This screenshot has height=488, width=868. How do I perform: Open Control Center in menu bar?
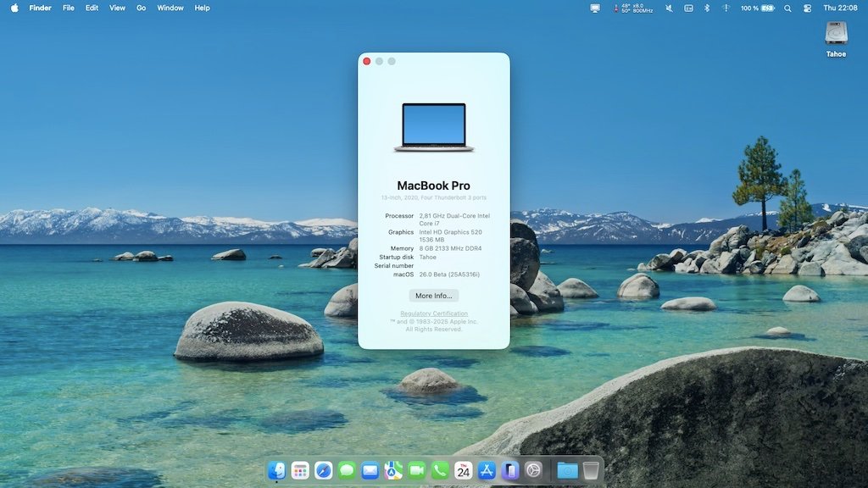point(807,8)
